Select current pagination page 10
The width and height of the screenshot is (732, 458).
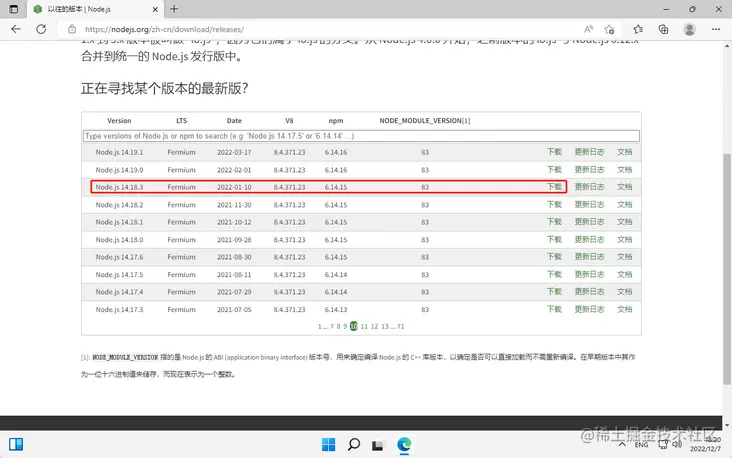tap(354, 326)
